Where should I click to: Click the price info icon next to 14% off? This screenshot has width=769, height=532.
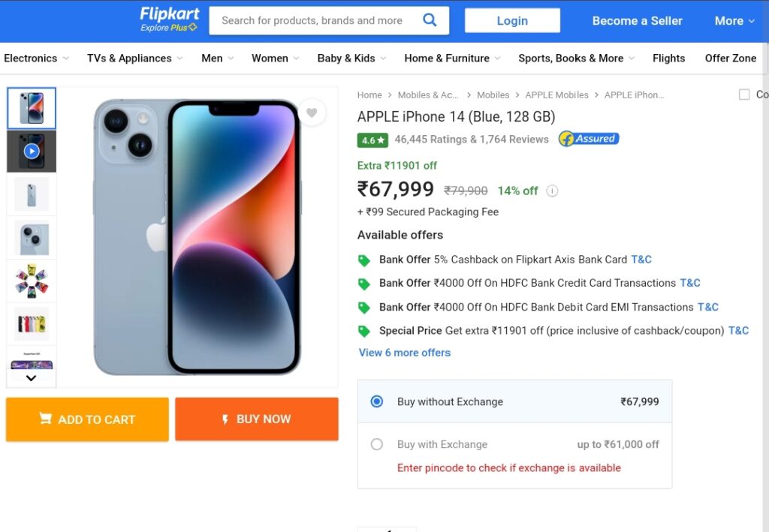coord(552,191)
